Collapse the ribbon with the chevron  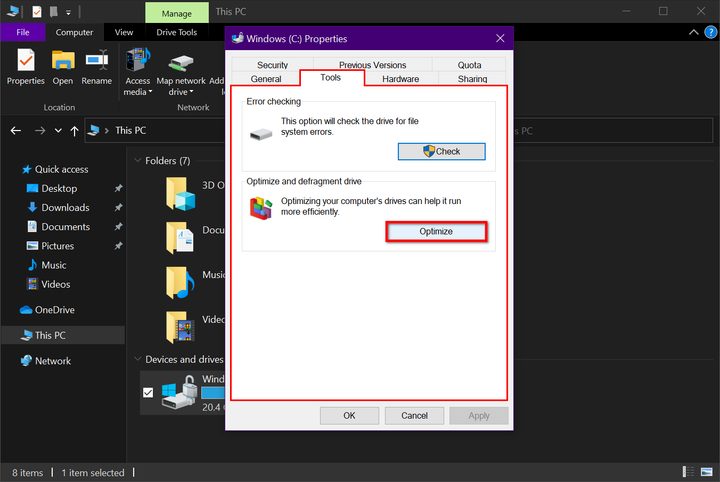693,32
